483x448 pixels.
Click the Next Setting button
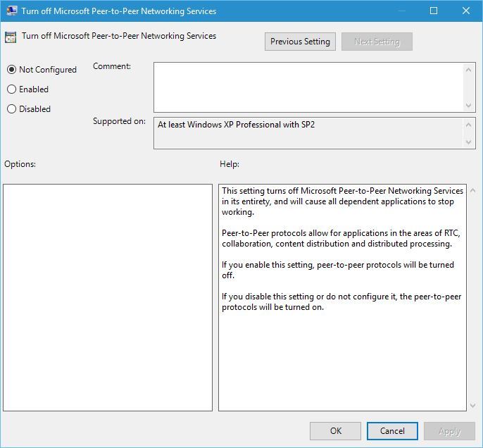[377, 42]
